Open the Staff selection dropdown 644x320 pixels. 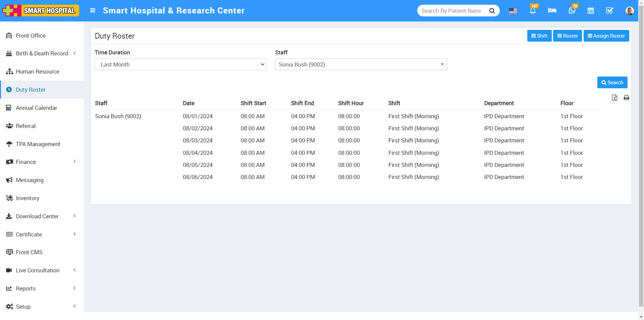[361, 64]
